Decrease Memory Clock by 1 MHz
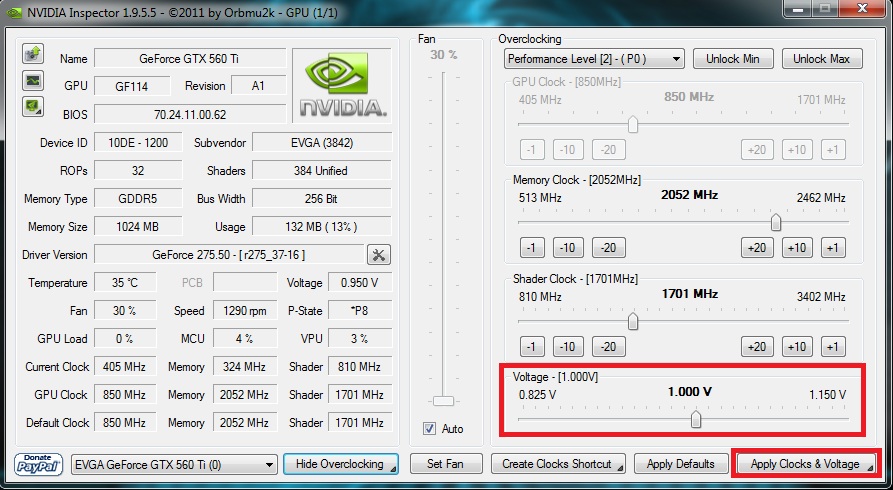The width and height of the screenshot is (893, 490). [532, 248]
